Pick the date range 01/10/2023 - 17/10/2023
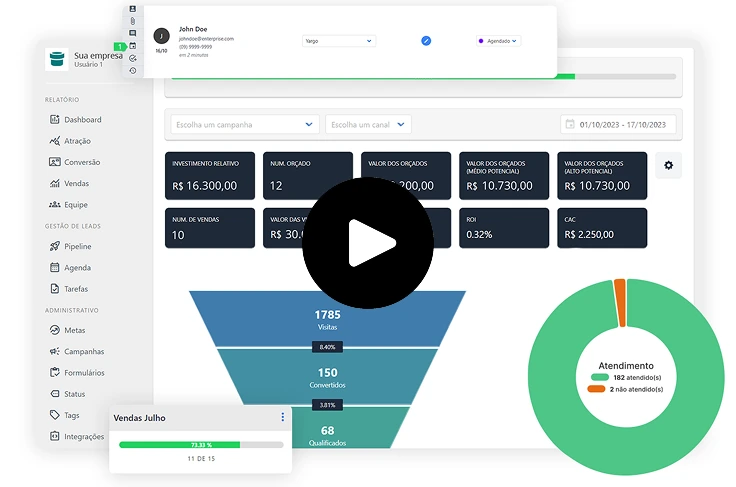The width and height of the screenshot is (736, 487). click(x=619, y=125)
